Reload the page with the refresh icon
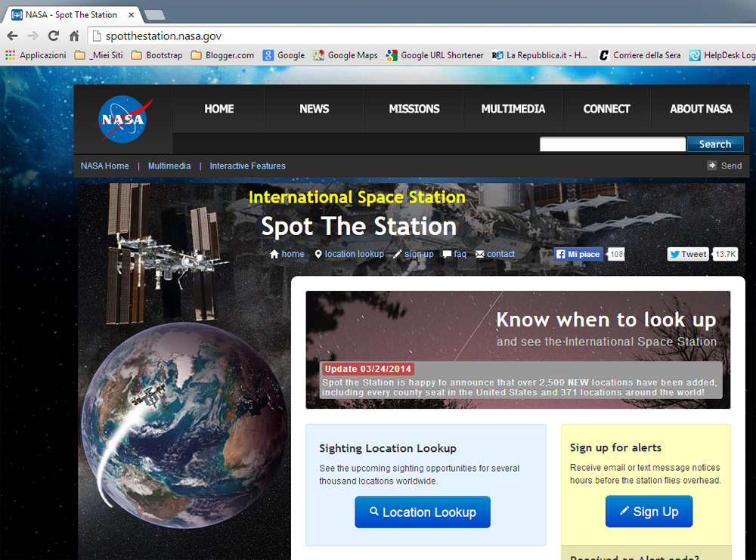 click(54, 36)
